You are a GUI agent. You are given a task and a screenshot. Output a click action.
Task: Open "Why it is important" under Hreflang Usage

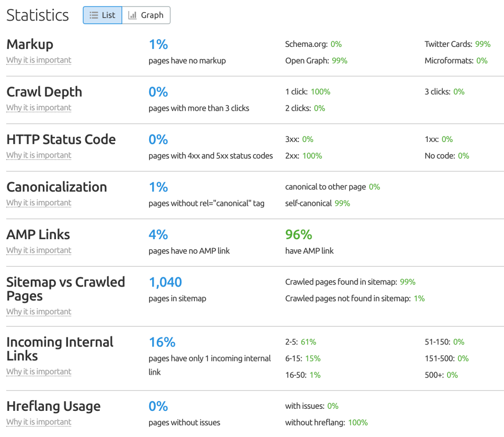(x=38, y=422)
